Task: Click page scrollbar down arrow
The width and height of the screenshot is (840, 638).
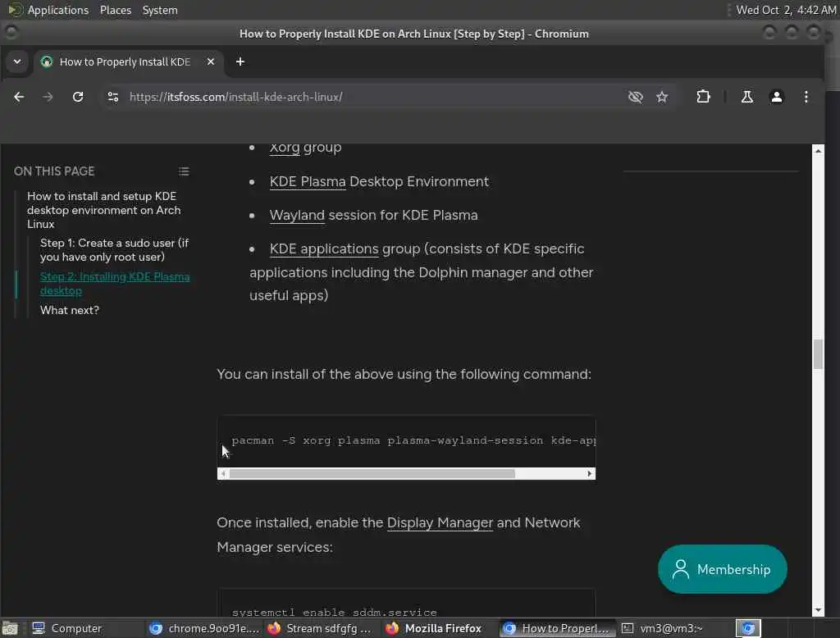Action: [818, 610]
